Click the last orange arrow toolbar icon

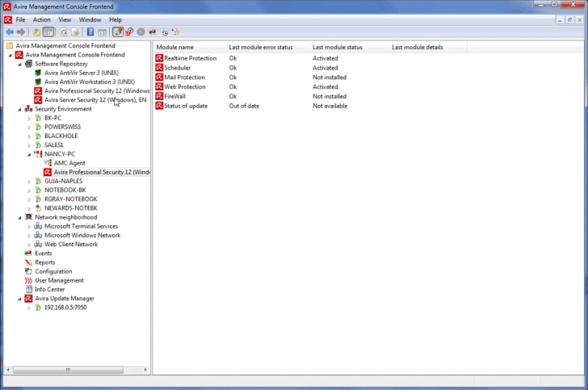pos(175,32)
